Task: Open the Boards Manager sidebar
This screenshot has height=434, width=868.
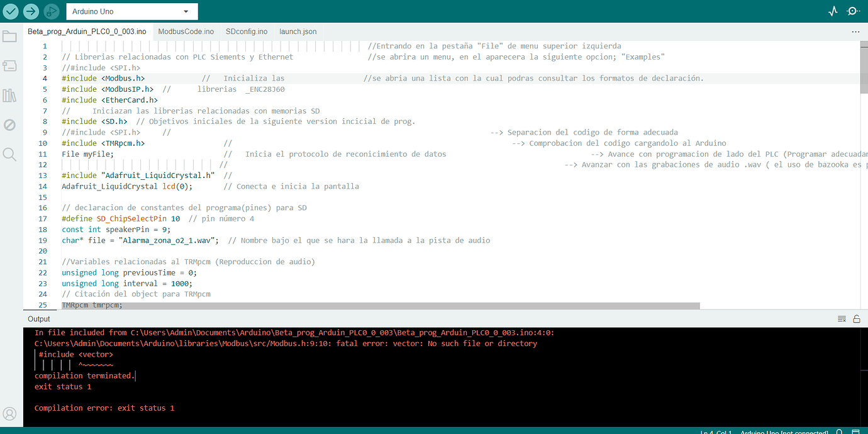Action: tap(9, 66)
